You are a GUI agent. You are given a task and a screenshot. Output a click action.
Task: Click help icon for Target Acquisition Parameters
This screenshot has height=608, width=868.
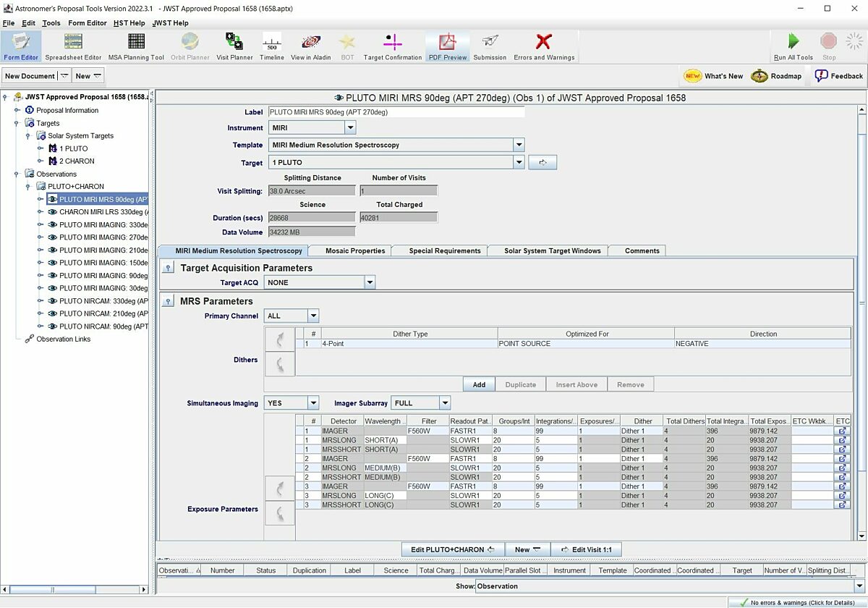(168, 268)
